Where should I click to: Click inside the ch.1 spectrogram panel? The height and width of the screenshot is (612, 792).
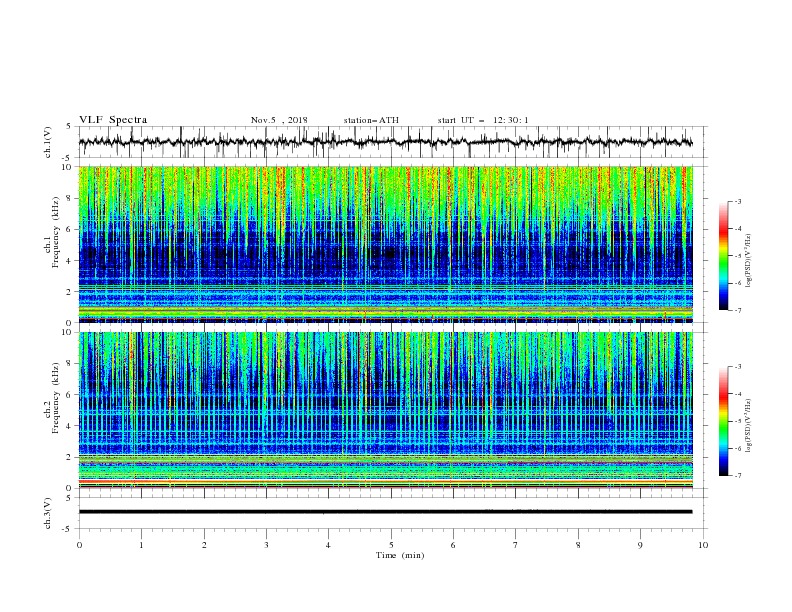[x=386, y=244]
